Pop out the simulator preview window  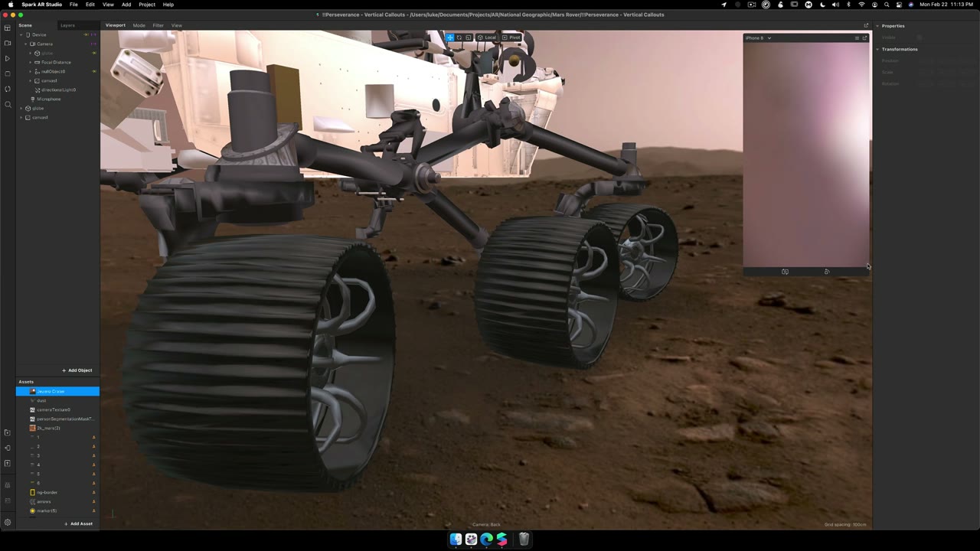coord(865,37)
